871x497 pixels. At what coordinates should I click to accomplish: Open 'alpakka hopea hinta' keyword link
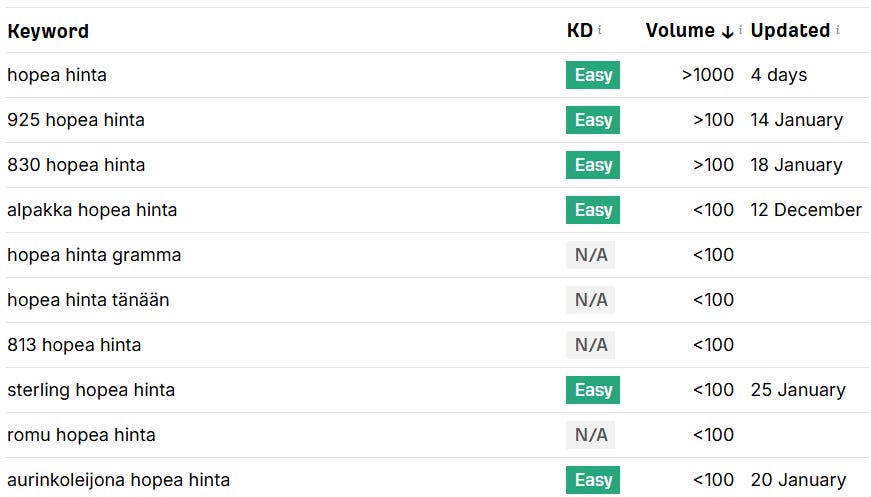point(92,210)
